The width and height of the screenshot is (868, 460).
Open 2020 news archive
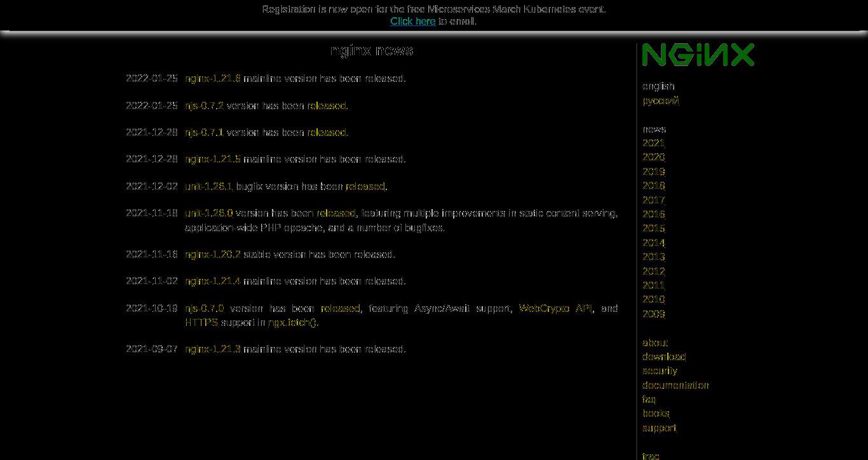pyautogui.click(x=653, y=157)
